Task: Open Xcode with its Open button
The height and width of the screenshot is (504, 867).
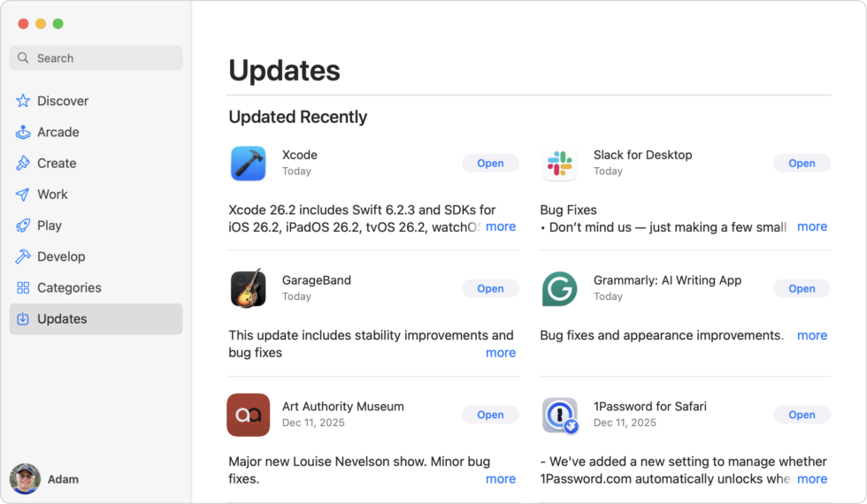Action: tap(490, 163)
